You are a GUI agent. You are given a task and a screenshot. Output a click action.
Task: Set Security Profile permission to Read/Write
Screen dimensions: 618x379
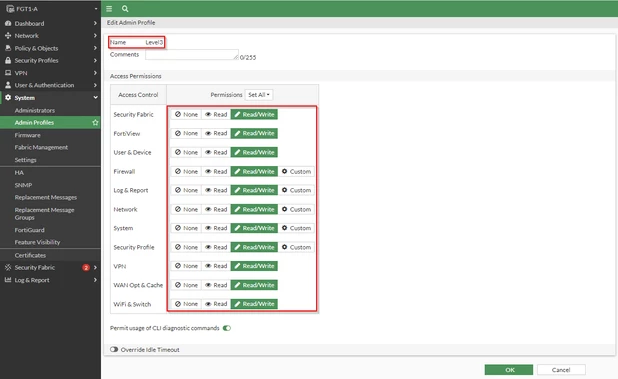tap(254, 247)
